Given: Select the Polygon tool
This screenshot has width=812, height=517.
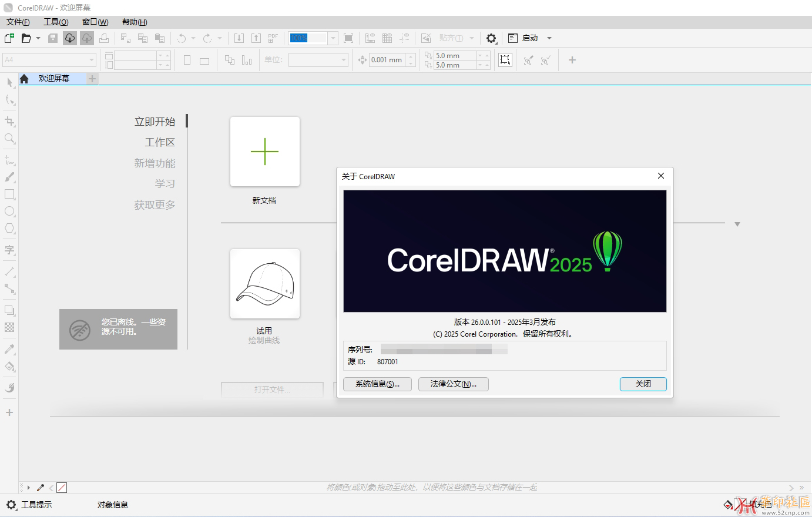Looking at the screenshot, I should coord(9,229).
